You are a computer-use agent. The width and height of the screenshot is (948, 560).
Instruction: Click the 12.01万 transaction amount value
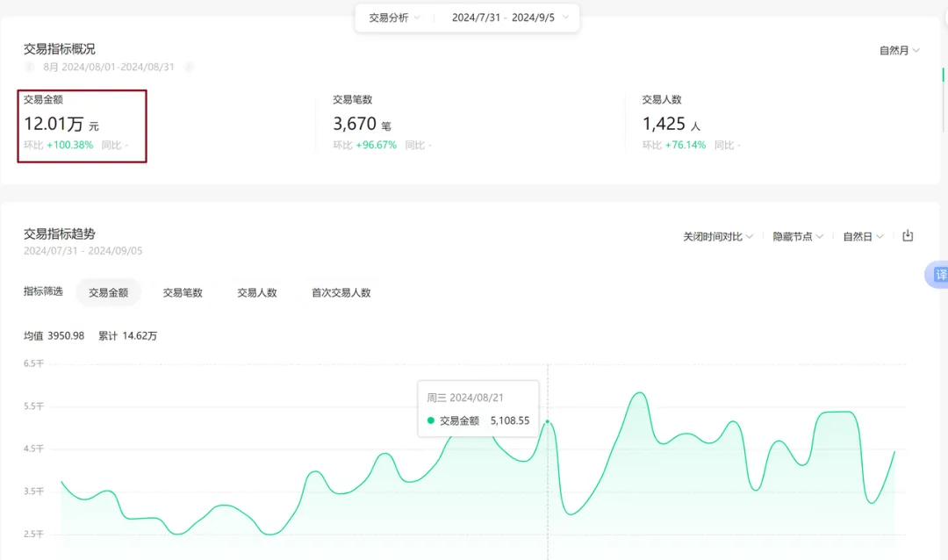coord(54,124)
